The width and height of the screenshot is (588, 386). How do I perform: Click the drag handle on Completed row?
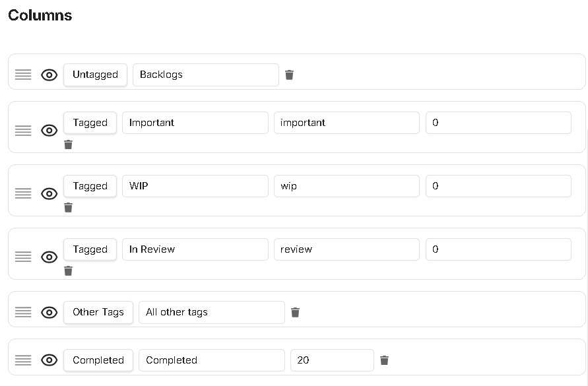pos(23,360)
